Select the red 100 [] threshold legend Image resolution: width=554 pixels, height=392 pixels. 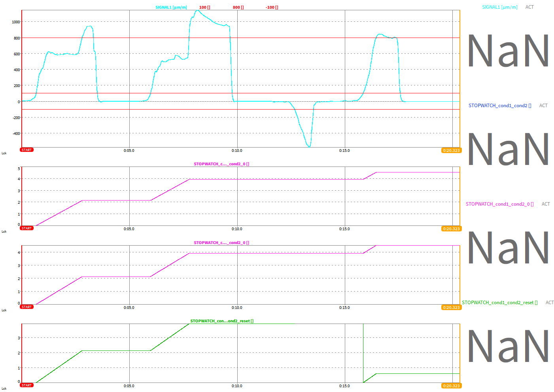click(x=204, y=8)
